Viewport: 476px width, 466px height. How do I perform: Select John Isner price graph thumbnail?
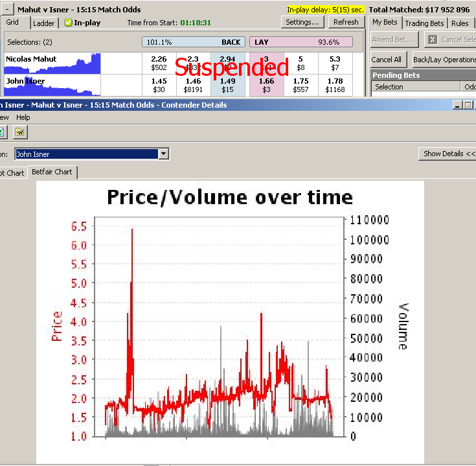coord(52,86)
